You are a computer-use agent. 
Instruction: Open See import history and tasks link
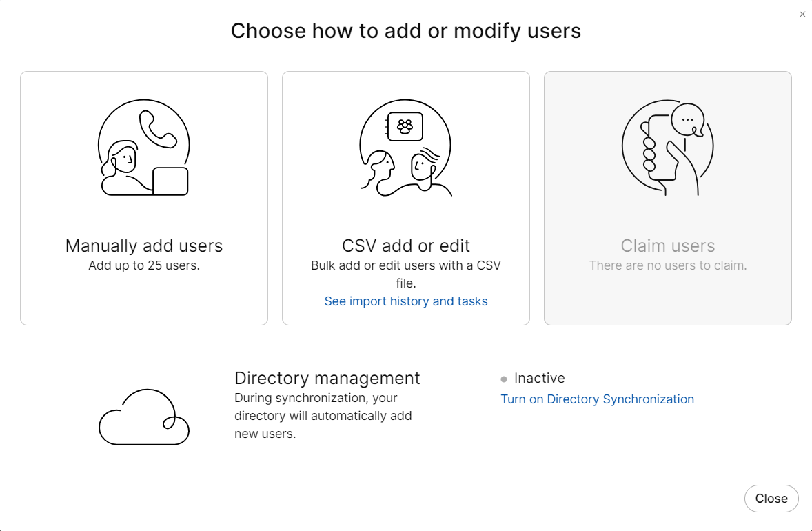pyautogui.click(x=406, y=301)
